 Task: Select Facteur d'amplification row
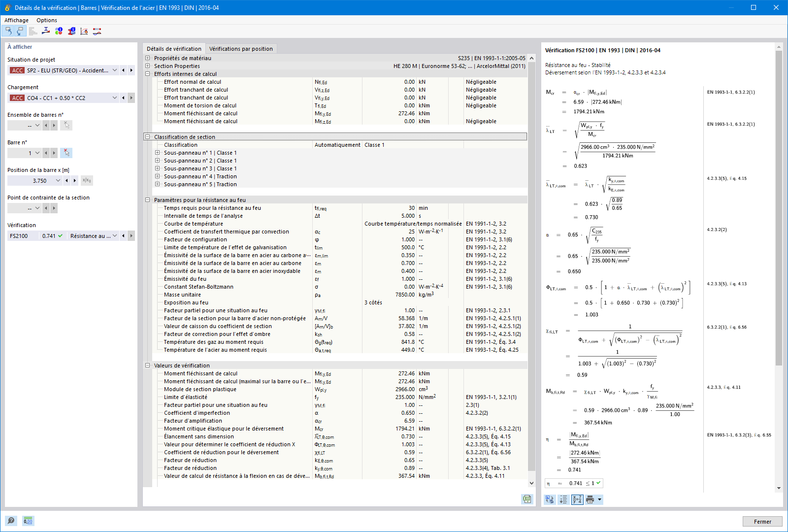coord(340,421)
